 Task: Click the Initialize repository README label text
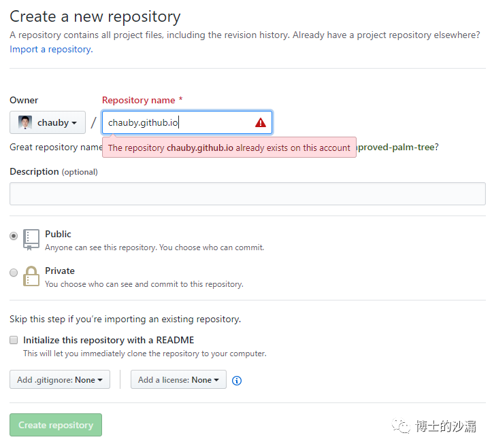(109, 340)
